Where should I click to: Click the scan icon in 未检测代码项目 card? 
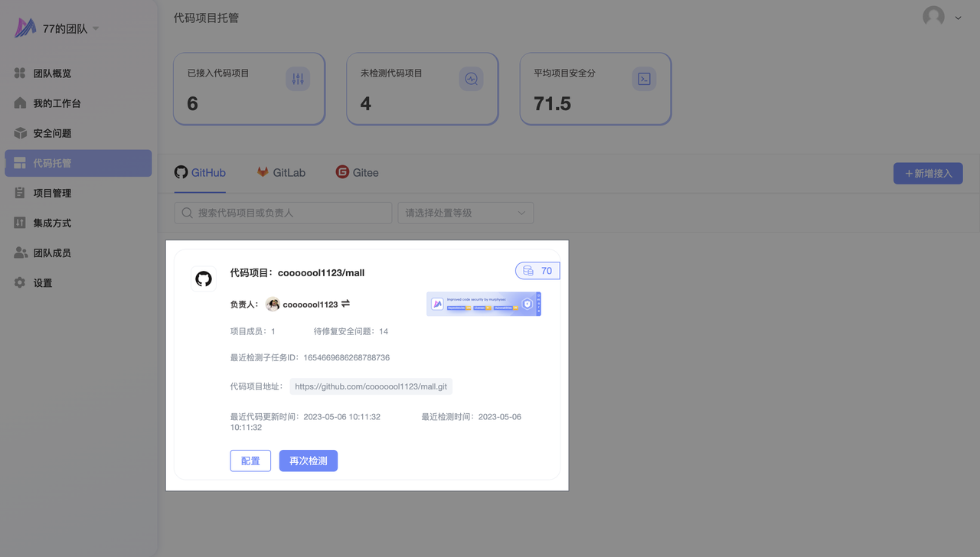click(x=471, y=79)
